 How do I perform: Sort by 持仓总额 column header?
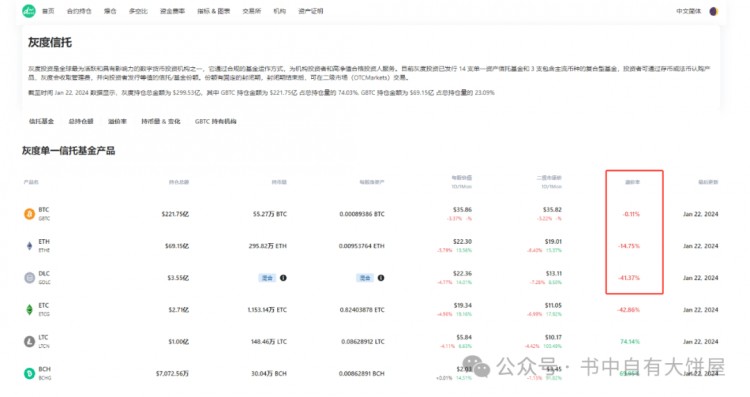pyautogui.click(x=179, y=182)
